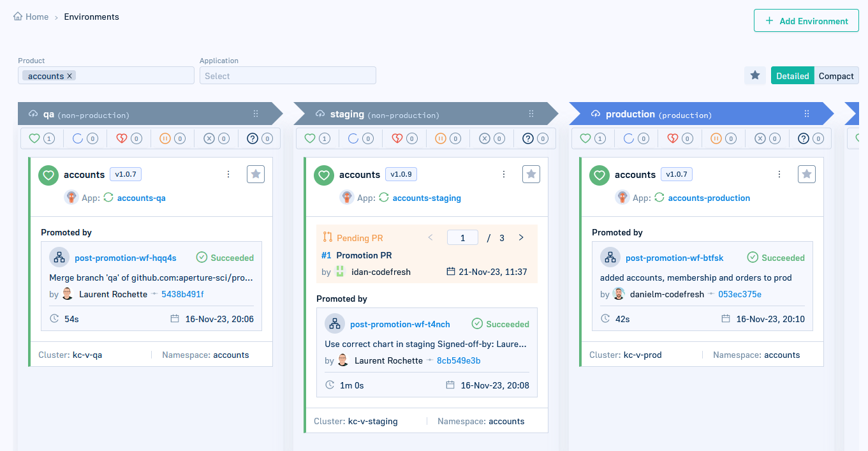Toggle the favorites star filter near view switcher

click(755, 75)
